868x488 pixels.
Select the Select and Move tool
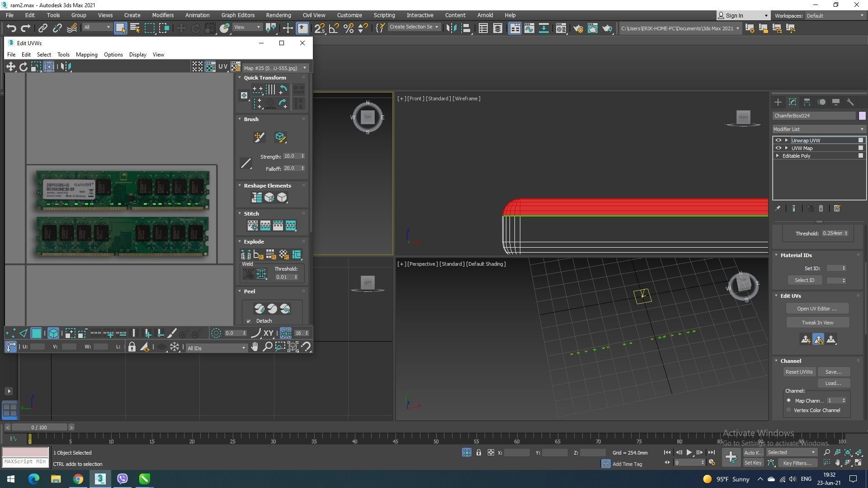coord(181,28)
